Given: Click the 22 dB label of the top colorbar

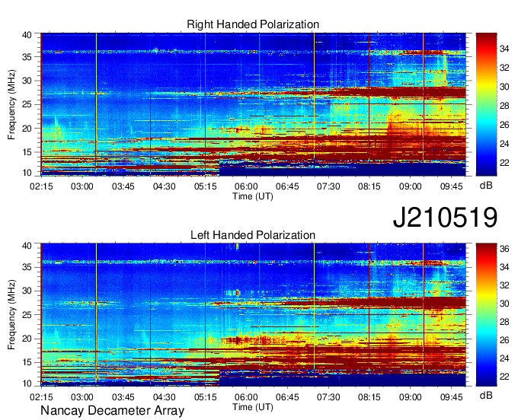Looking at the screenshot, I should point(504,163).
